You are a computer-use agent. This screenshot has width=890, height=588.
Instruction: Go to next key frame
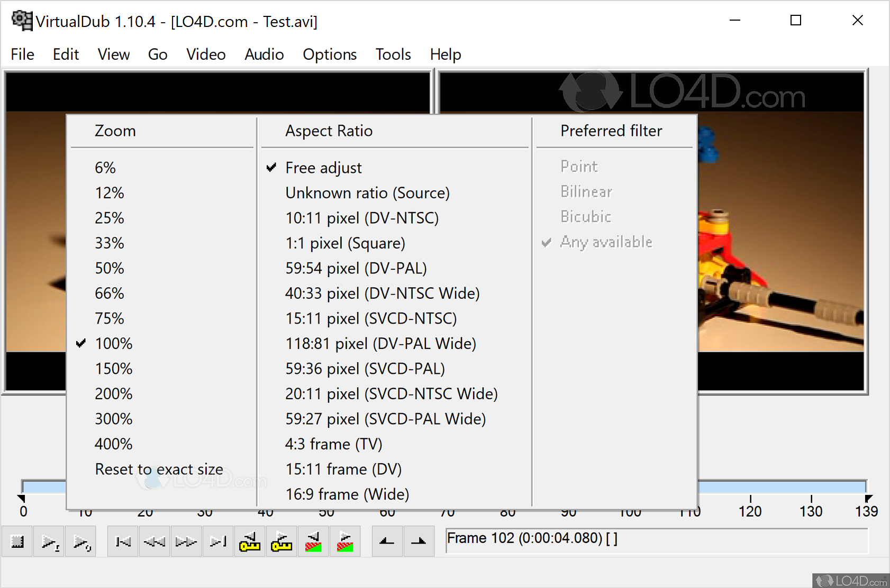click(x=281, y=541)
